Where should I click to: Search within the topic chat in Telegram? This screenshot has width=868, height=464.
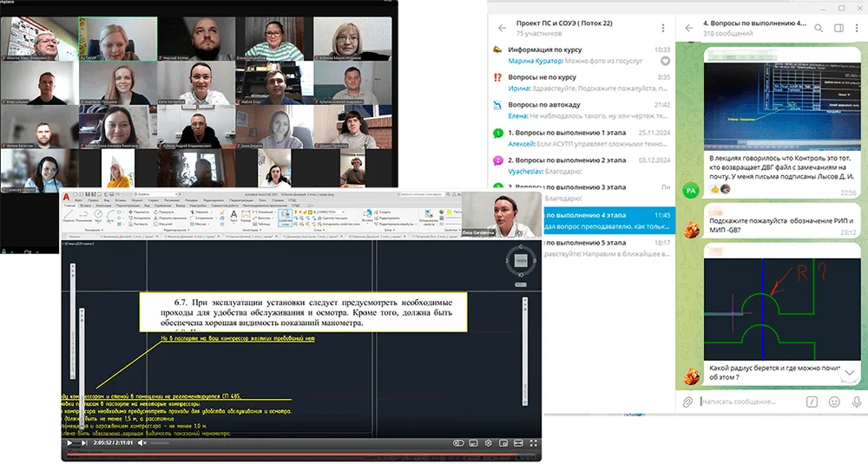(819, 28)
